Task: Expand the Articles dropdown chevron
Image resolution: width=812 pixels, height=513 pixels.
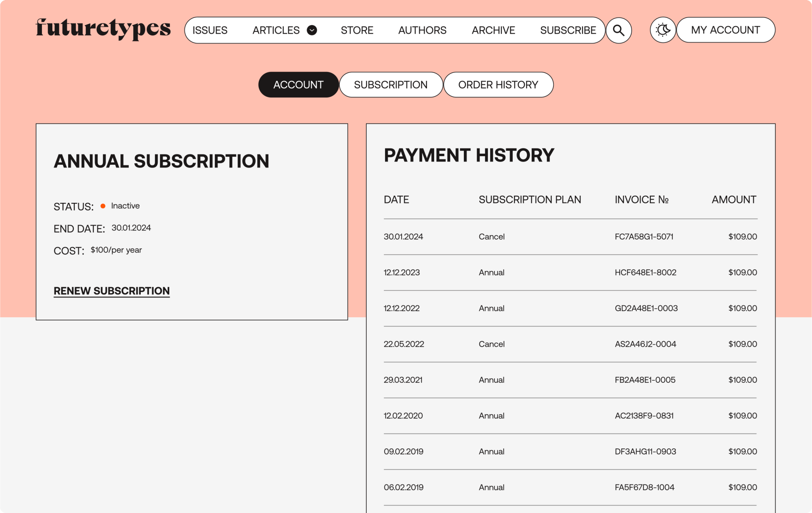Action: [x=312, y=30]
